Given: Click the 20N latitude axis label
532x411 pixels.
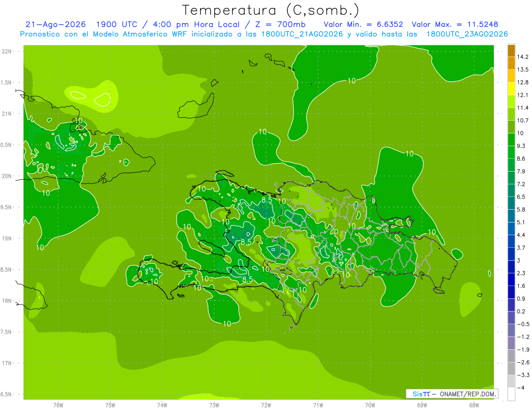Looking at the screenshot, I should pos(8,176).
